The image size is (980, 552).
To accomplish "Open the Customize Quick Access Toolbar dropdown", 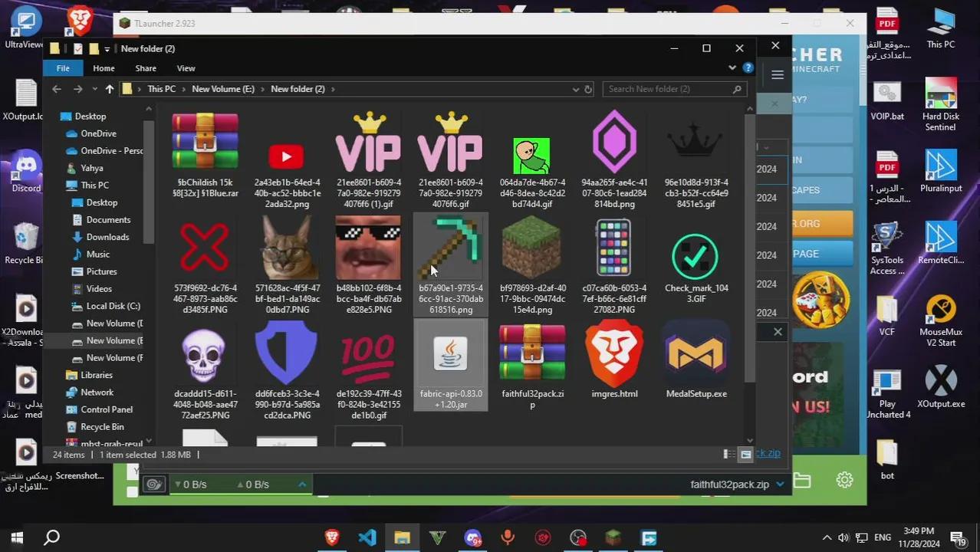I will coord(107,49).
